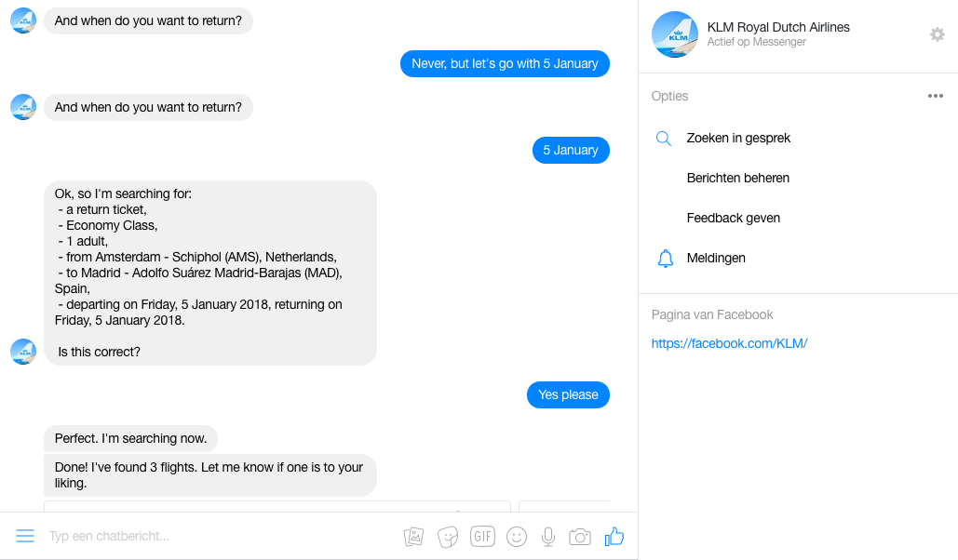Select Feedback geven option

pyautogui.click(x=733, y=218)
